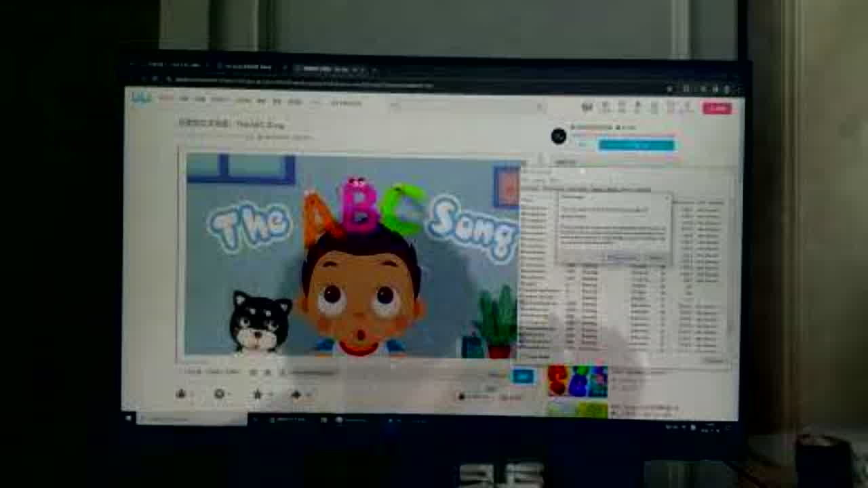Open the bilibili logo home link
The width and height of the screenshot is (868, 488).
point(141,99)
